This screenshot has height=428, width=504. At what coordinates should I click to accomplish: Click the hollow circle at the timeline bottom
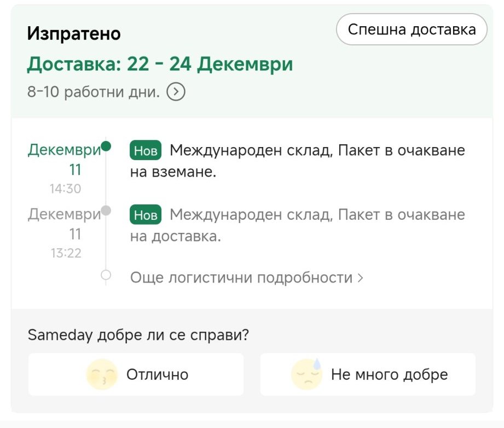pyautogui.click(x=106, y=274)
